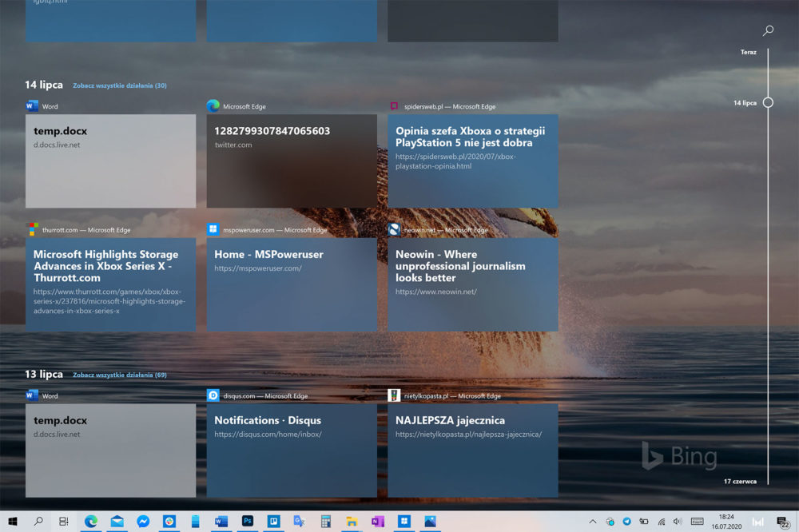Image resolution: width=799 pixels, height=532 pixels.
Task: Open the touch keyboard from the tray
Action: 697,522
